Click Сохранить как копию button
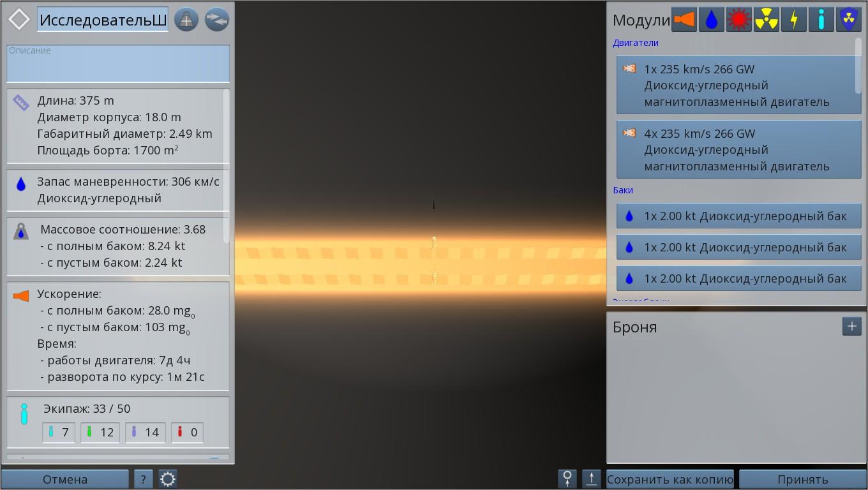 [670, 479]
